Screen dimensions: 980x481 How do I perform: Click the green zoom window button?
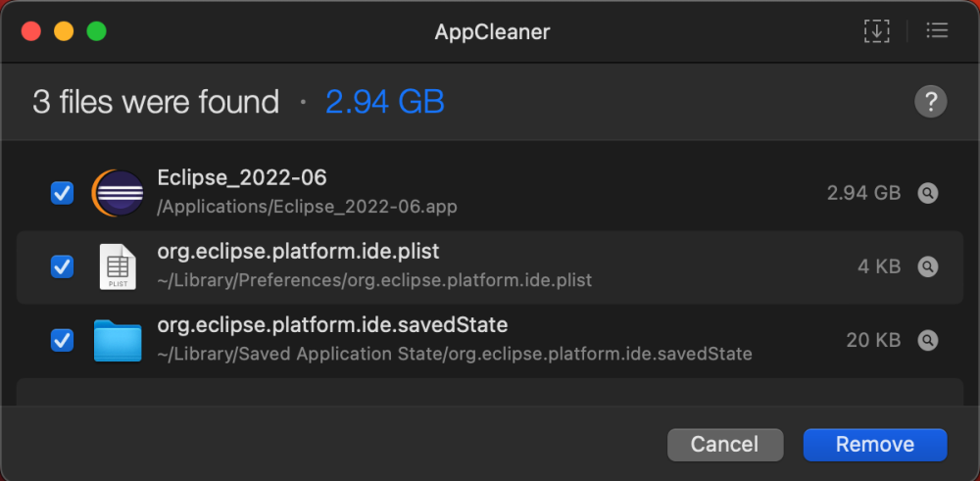point(96,31)
